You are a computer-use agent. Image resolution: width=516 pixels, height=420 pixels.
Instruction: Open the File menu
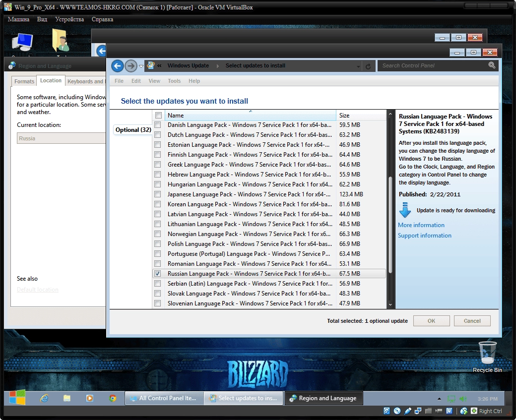click(x=119, y=81)
